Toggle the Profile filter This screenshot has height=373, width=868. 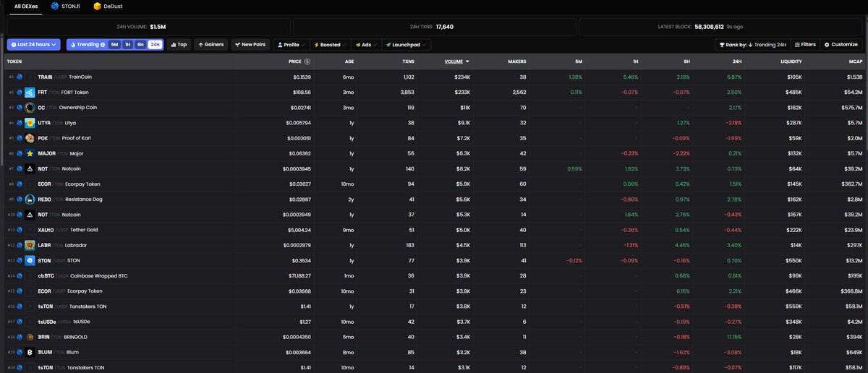[x=293, y=44]
